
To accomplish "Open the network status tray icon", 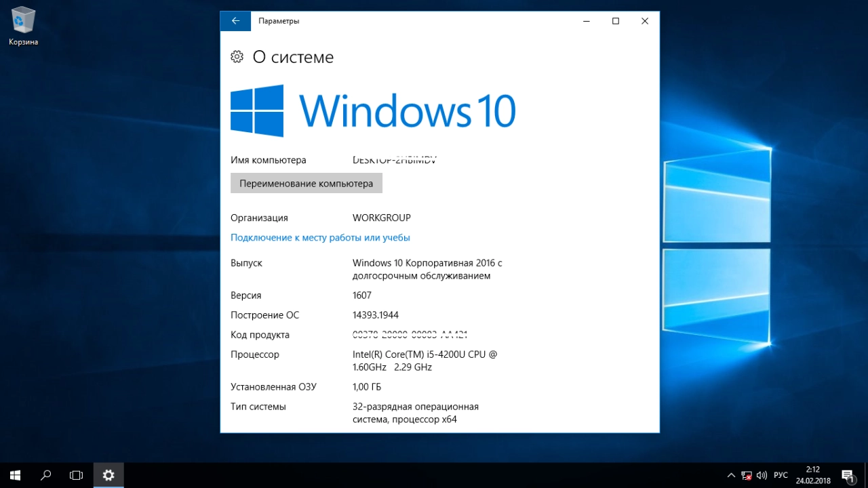I will (x=747, y=476).
